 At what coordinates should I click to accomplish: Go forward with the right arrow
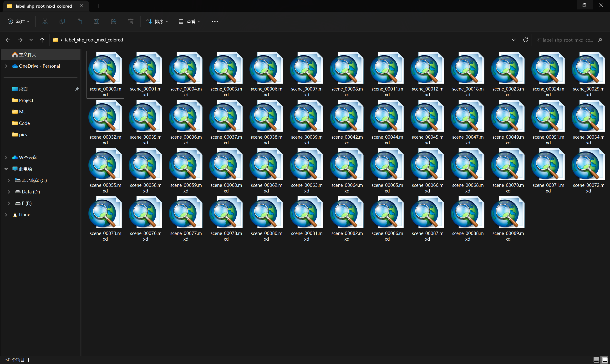click(x=20, y=40)
